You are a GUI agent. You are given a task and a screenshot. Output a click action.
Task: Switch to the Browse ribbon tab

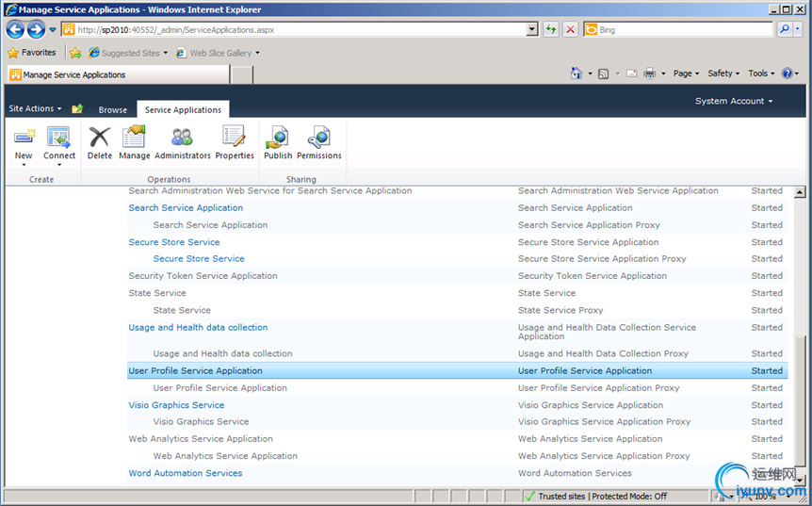point(113,110)
